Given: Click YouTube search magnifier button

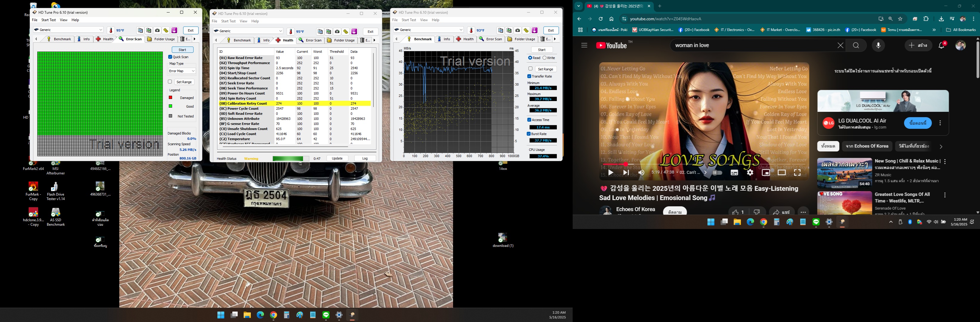Looking at the screenshot, I should coord(856,45).
